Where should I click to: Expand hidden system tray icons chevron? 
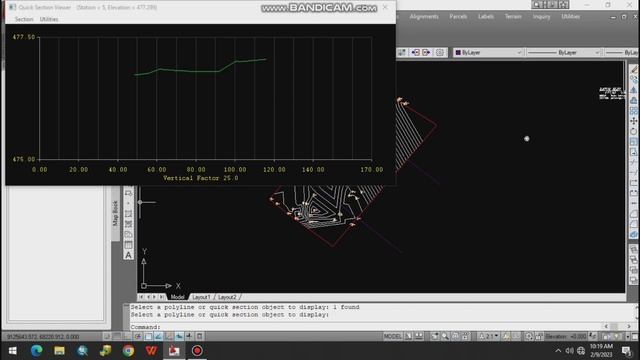(558, 351)
